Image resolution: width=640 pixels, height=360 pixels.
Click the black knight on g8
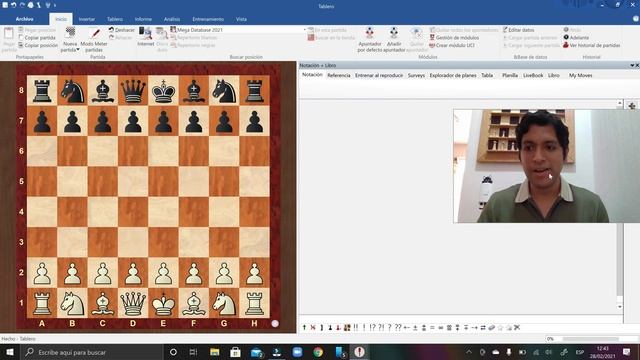224,91
